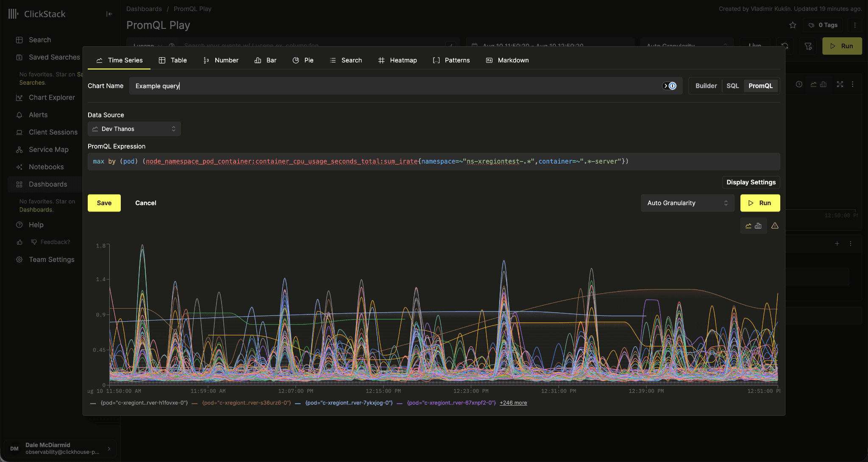This screenshot has height=462, width=868.
Task: Switch query mode to SQL
Action: pyautogui.click(x=732, y=86)
